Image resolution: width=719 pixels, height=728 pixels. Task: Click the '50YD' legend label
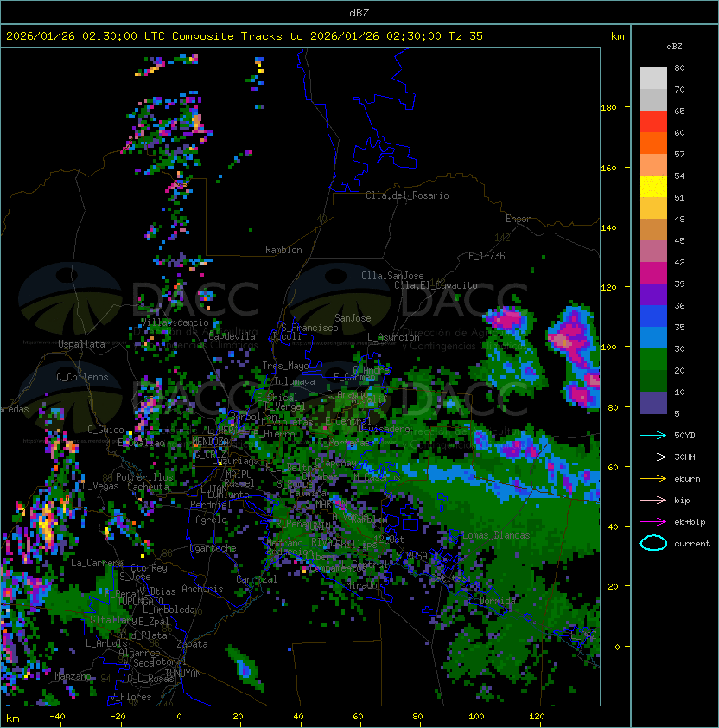[x=684, y=436]
